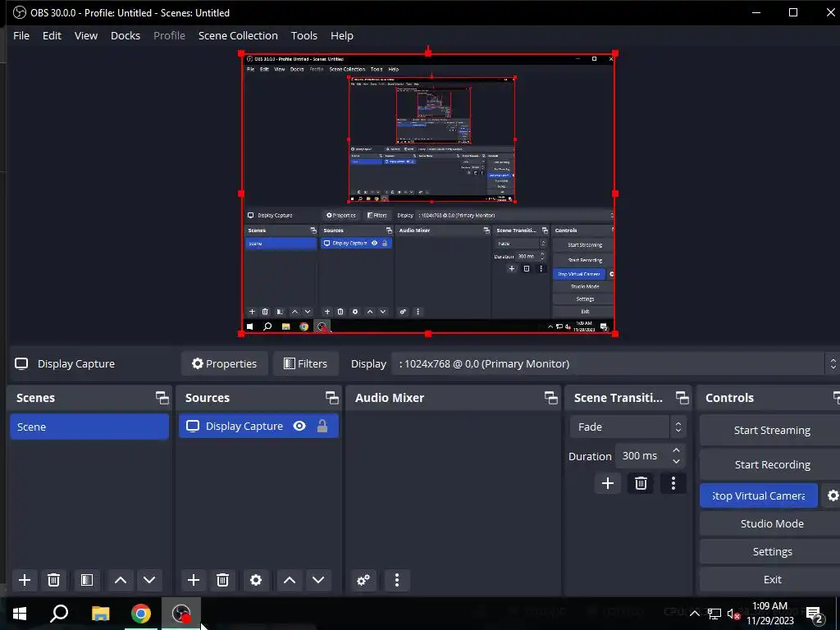Viewport: 840px width, 630px height.
Task: Move source up arrow in Sources dock
Action: pyautogui.click(x=290, y=580)
